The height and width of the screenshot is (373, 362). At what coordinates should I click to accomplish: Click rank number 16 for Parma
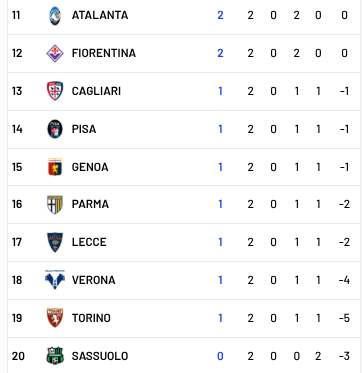17,204
